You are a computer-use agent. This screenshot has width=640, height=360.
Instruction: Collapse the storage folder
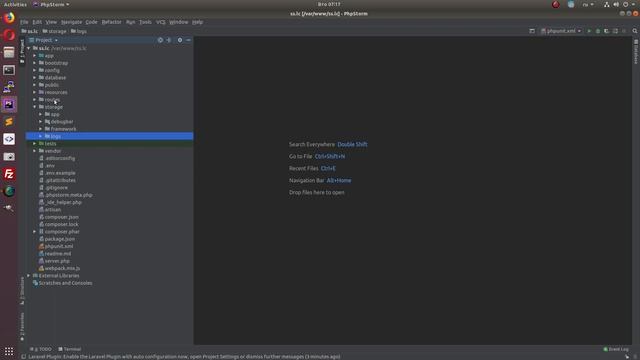point(35,107)
